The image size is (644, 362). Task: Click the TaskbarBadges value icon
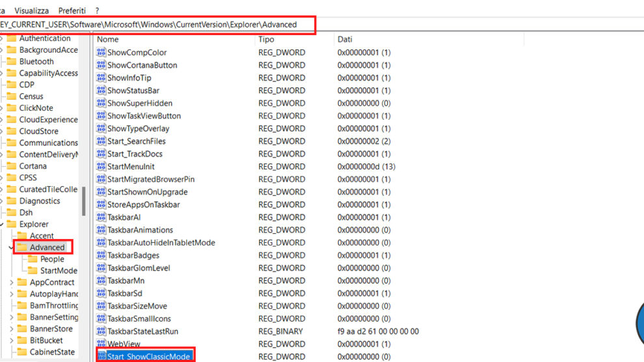coord(101,255)
